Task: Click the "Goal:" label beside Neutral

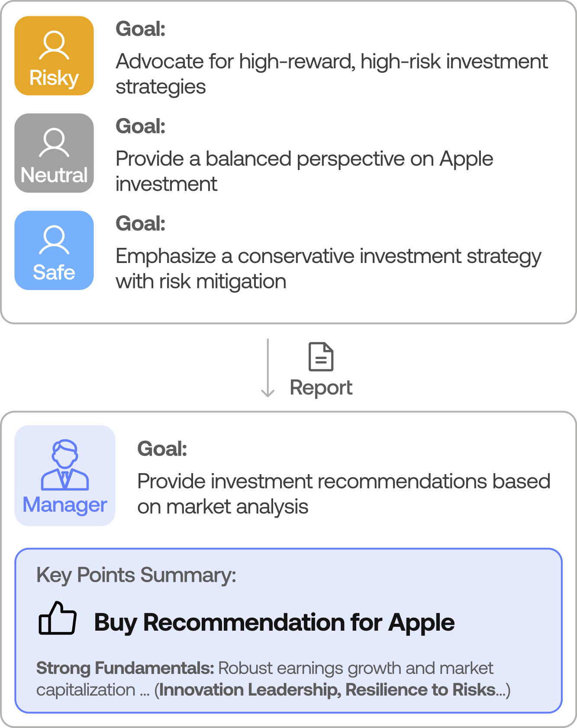Action: pos(141,127)
